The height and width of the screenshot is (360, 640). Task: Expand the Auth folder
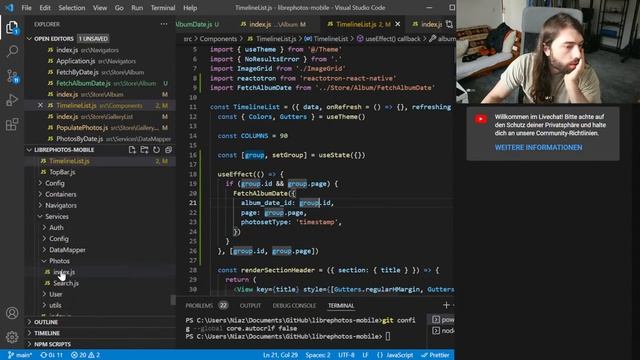(56, 227)
